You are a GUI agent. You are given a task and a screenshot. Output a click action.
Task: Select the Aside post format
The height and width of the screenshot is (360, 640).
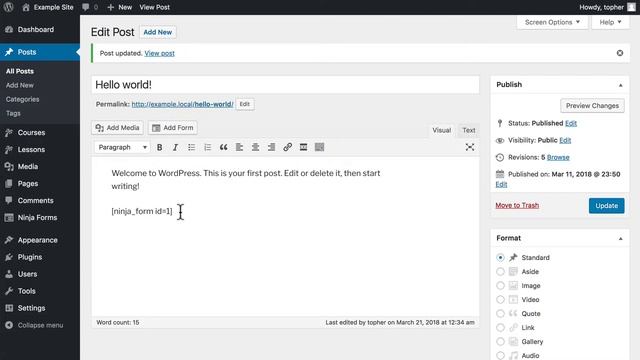[500, 271]
